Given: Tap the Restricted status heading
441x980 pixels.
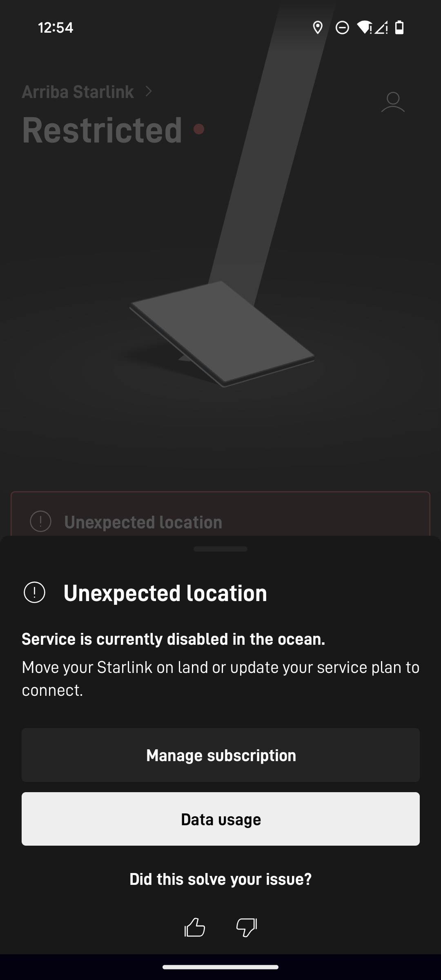Looking at the screenshot, I should tap(102, 130).
